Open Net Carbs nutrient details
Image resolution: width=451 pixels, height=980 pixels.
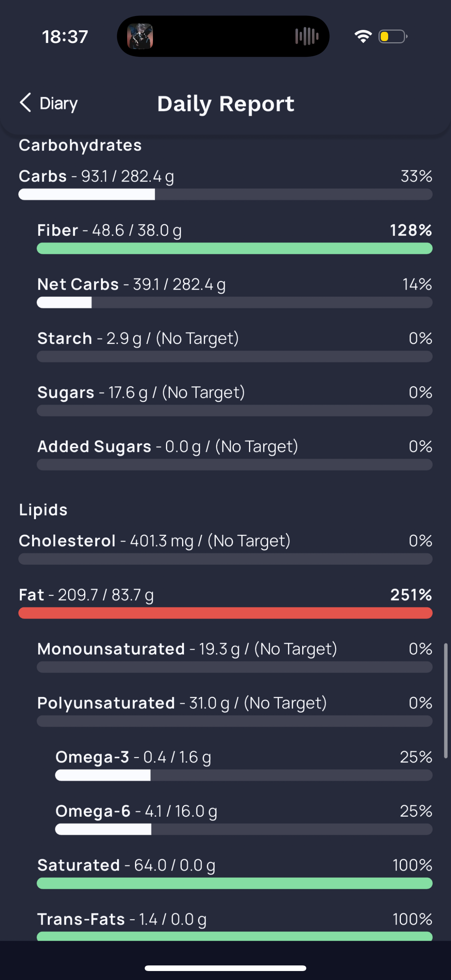(234, 292)
